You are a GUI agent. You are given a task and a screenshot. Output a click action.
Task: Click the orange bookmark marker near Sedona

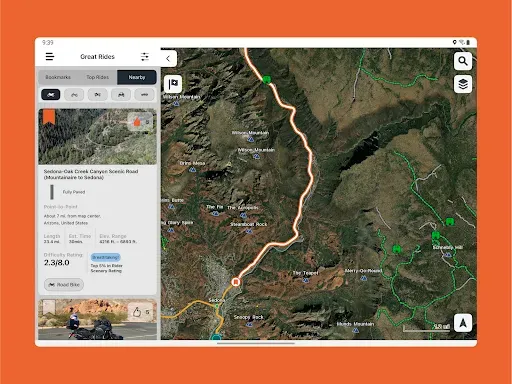pyautogui.click(x=236, y=282)
